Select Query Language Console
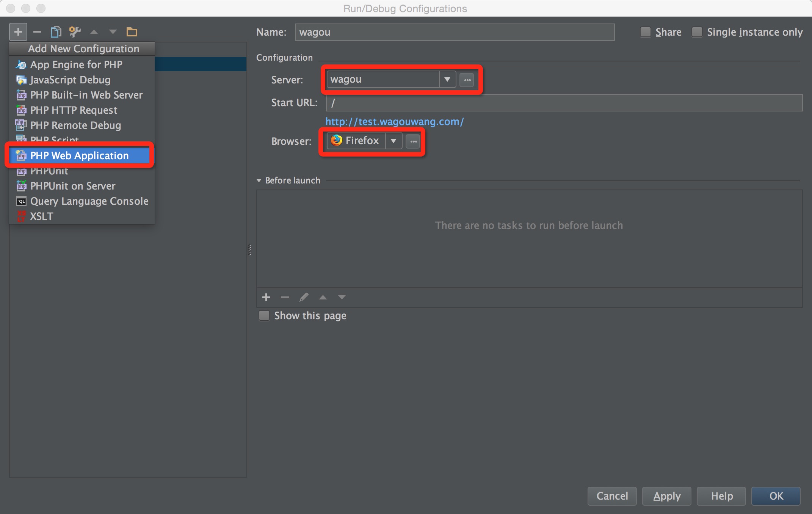This screenshot has height=514, width=812. click(x=82, y=201)
